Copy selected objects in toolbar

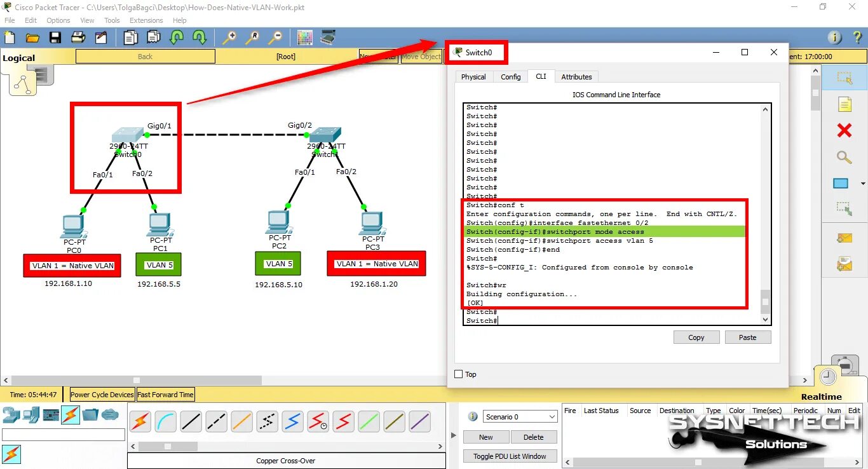click(x=130, y=37)
